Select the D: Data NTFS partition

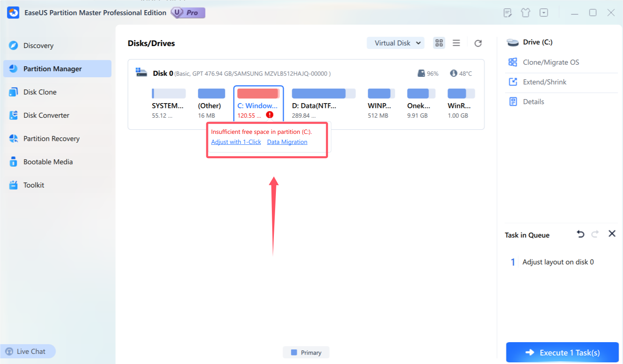click(x=324, y=104)
